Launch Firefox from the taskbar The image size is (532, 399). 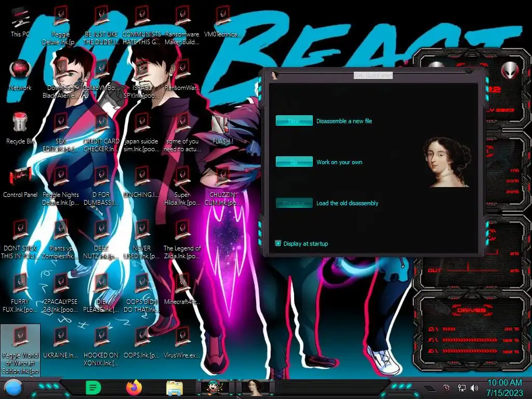coord(134,388)
